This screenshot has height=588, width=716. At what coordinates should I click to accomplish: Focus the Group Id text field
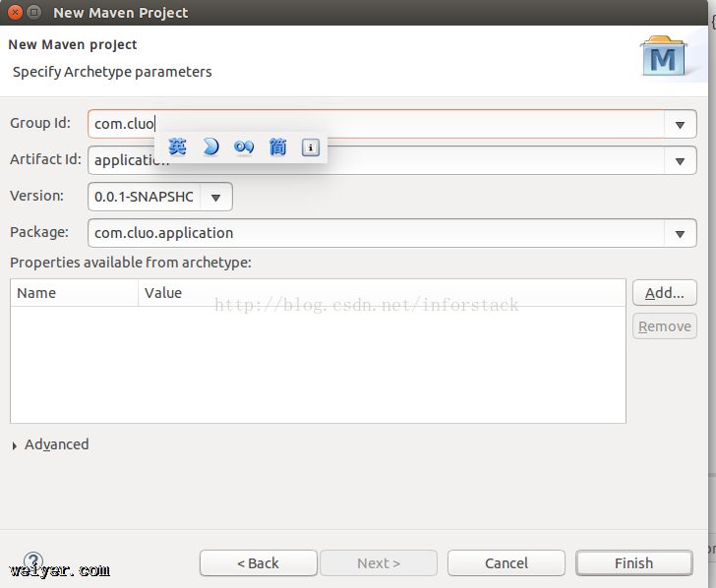pyautogui.click(x=376, y=124)
